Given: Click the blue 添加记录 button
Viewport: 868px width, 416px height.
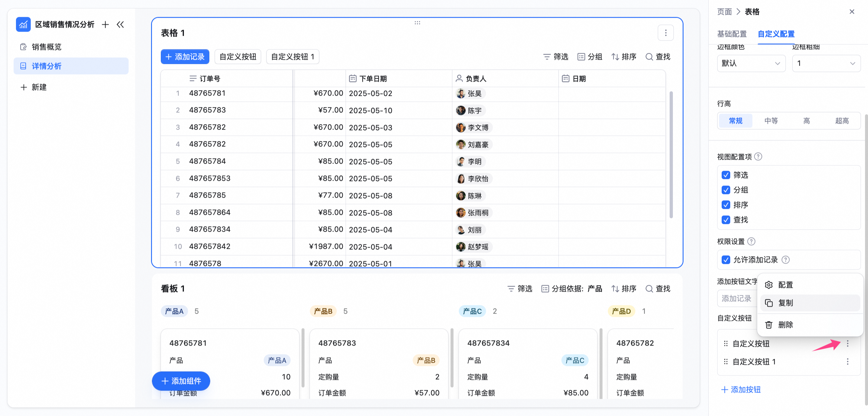Looking at the screenshot, I should pos(185,57).
